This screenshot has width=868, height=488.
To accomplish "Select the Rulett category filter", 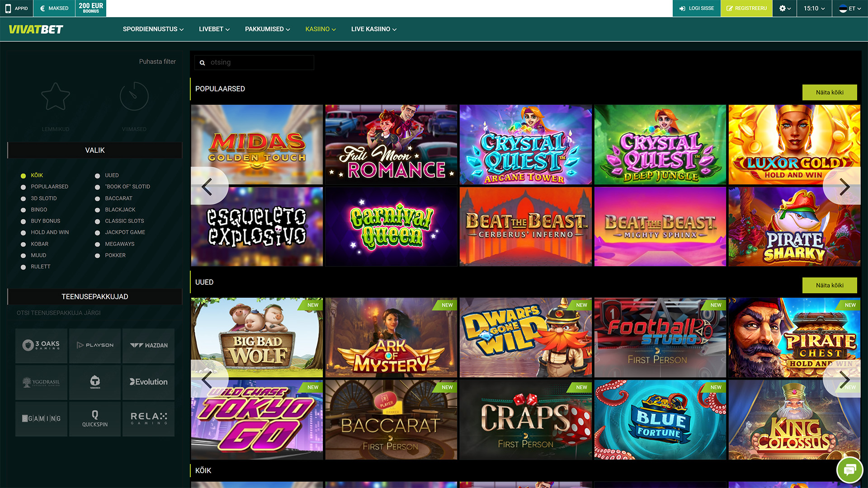I will 36,267.
